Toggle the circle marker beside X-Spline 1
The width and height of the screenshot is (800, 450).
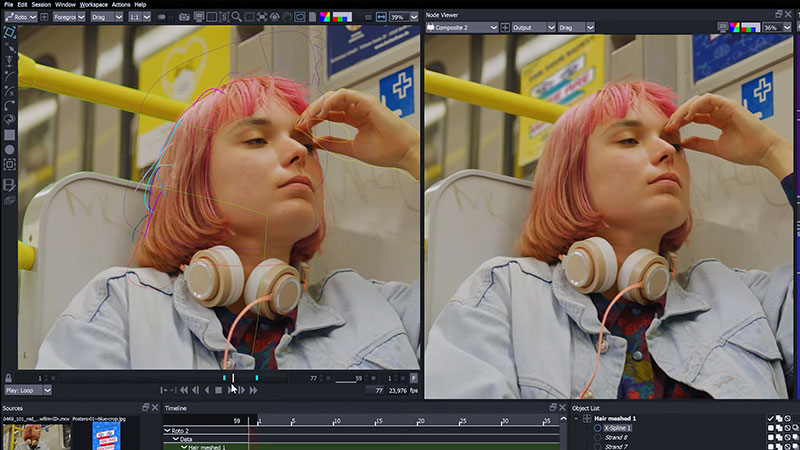(x=598, y=428)
